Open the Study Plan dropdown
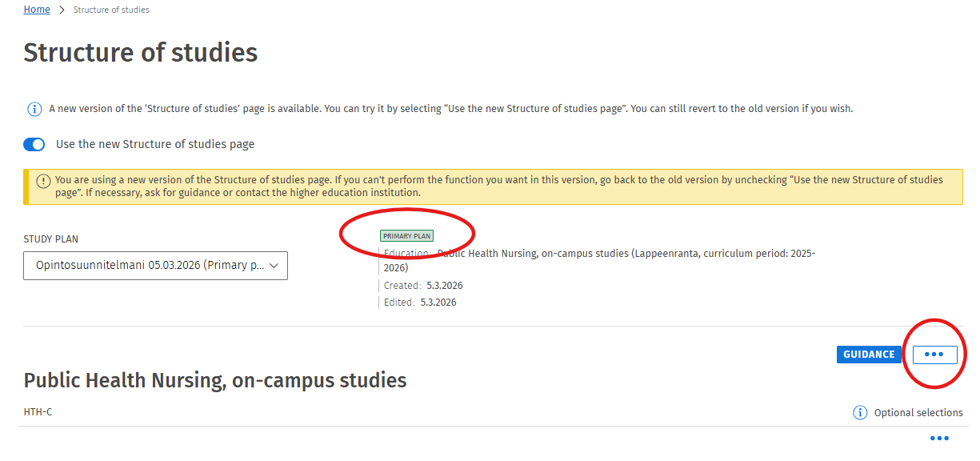This screenshot has width=980, height=461. pyautogui.click(x=155, y=266)
